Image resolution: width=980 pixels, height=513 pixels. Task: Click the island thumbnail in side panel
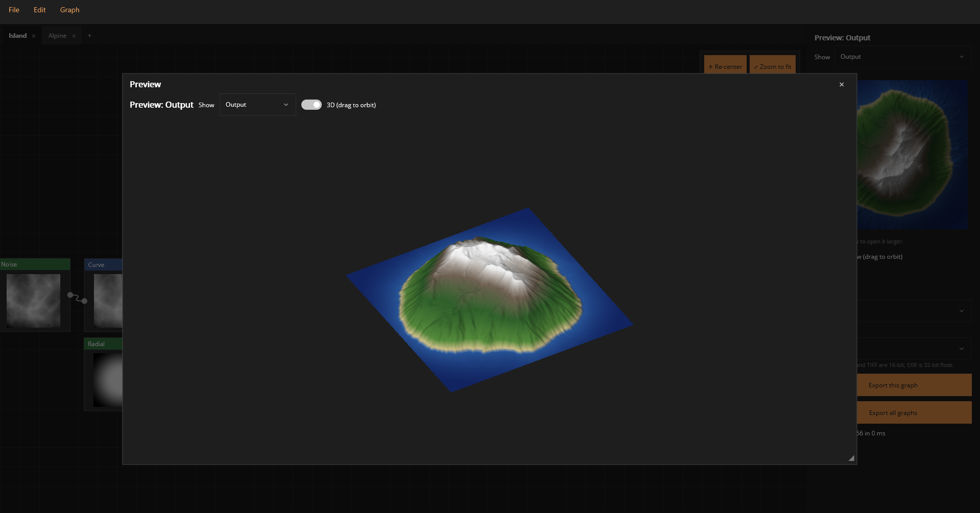[913, 155]
